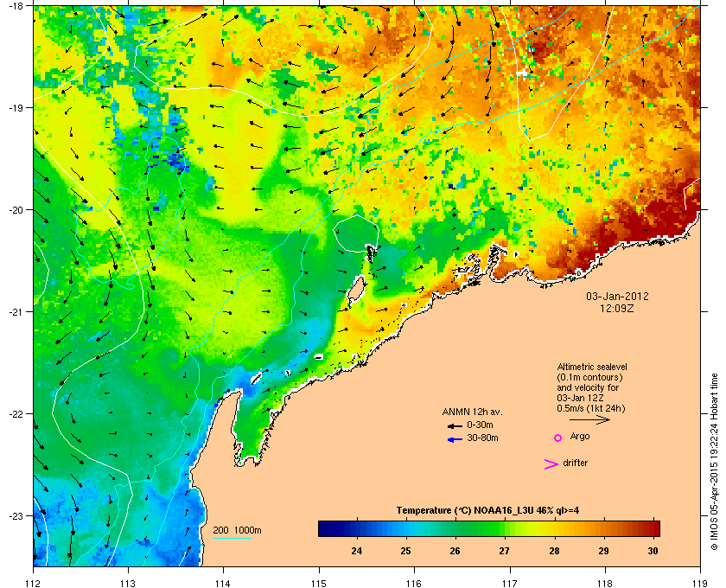Click the 0.5m/s velocity scale arrow
This screenshot has height=588, width=726.
pyautogui.click(x=589, y=419)
